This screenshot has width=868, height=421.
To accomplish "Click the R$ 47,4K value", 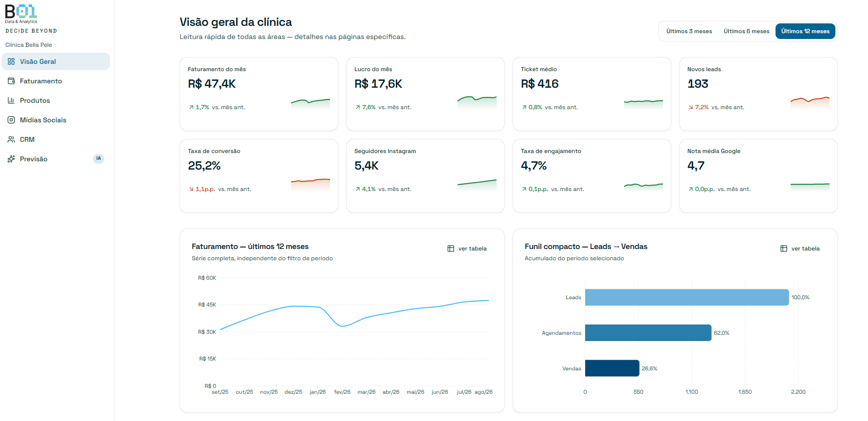I will (x=212, y=84).
